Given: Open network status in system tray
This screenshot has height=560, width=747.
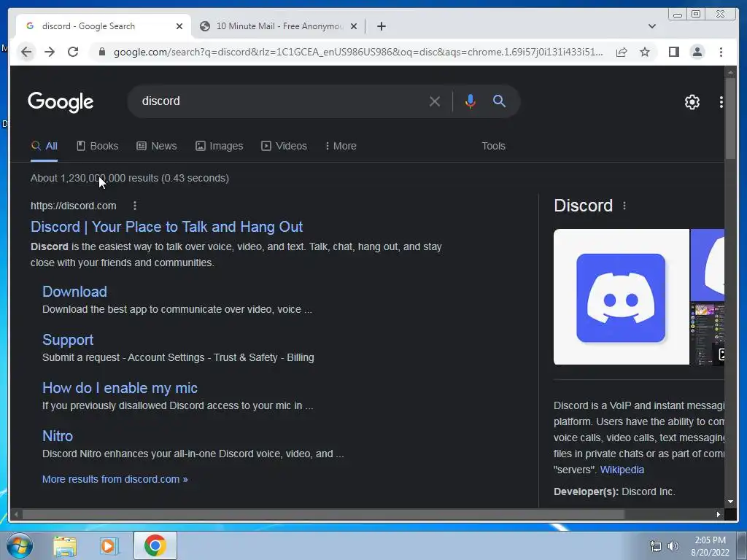Looking at the screenshot, I should [656, 546].
